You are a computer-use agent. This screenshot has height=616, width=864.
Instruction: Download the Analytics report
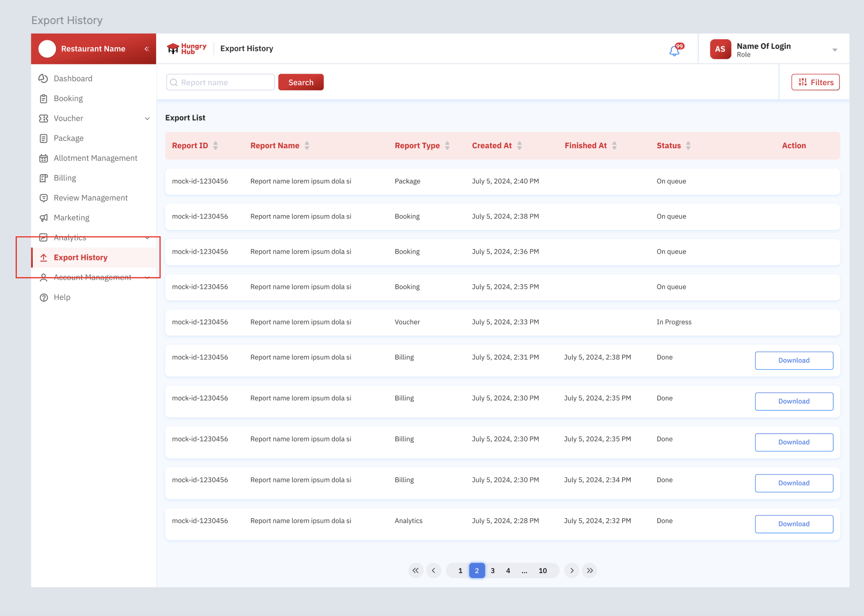794,524
